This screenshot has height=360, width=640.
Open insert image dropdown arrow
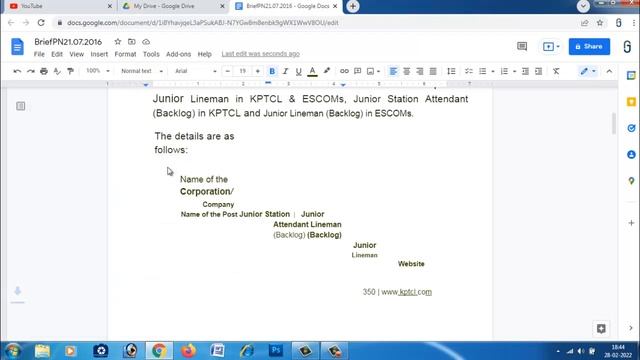pos(378,71)
